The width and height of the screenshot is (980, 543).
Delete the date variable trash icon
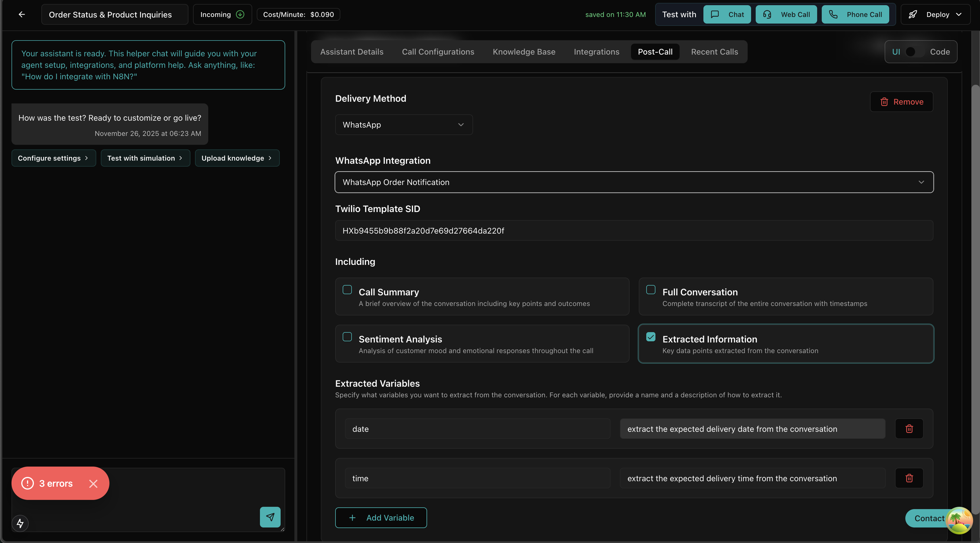point(909,429)
